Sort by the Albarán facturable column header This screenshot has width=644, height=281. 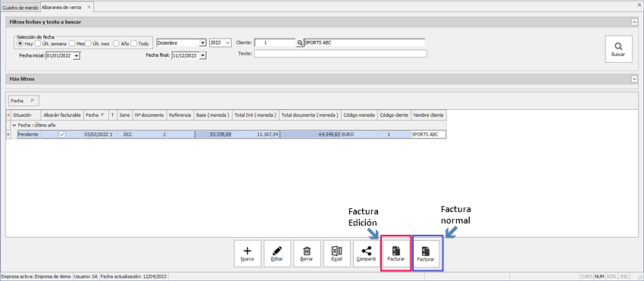click(62, 115)
